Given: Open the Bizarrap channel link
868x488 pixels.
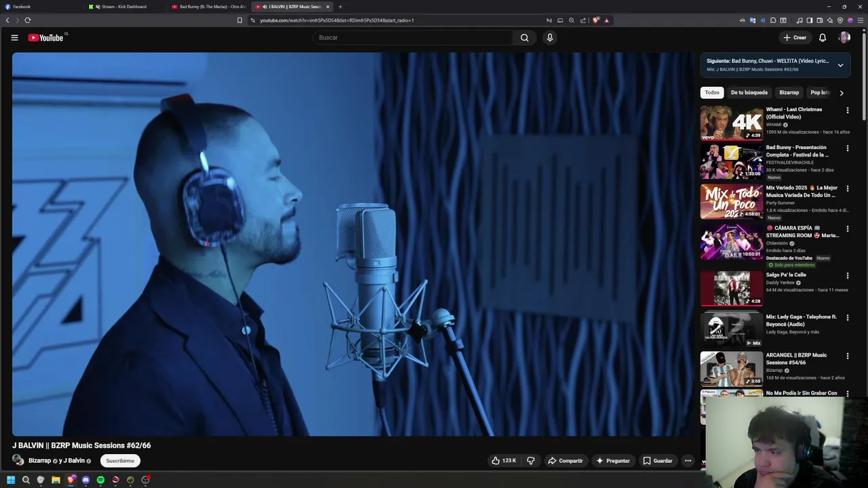Looking at the screenshot, I should pyautogui.click(x=39, y=461).
